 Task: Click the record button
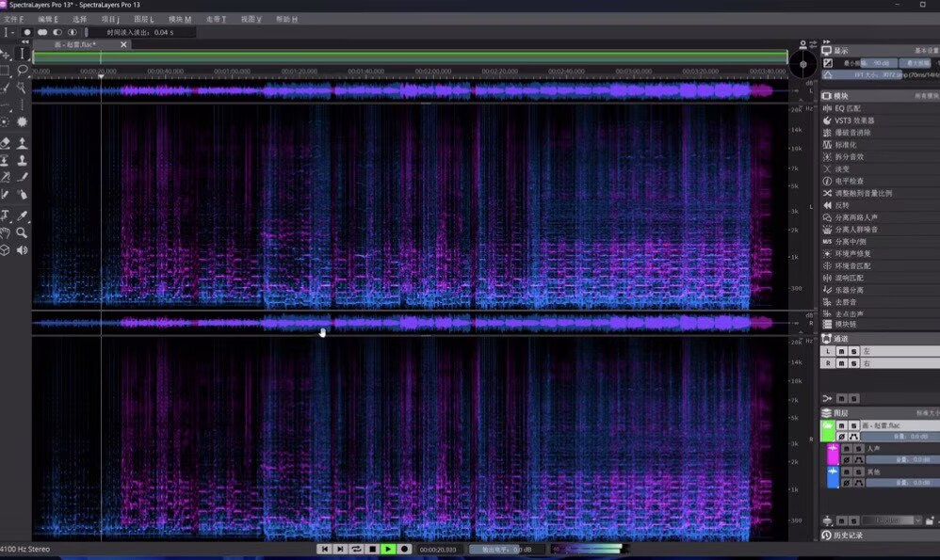[405, 549]
